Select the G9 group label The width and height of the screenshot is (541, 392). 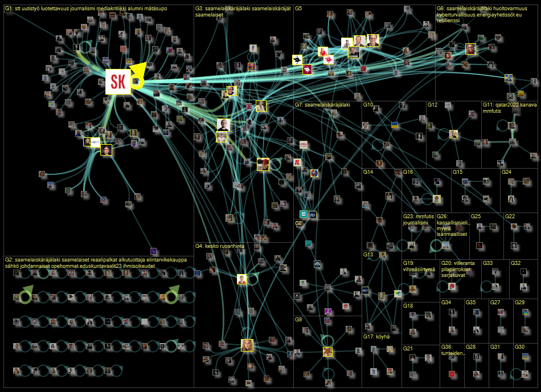point(298,319)
